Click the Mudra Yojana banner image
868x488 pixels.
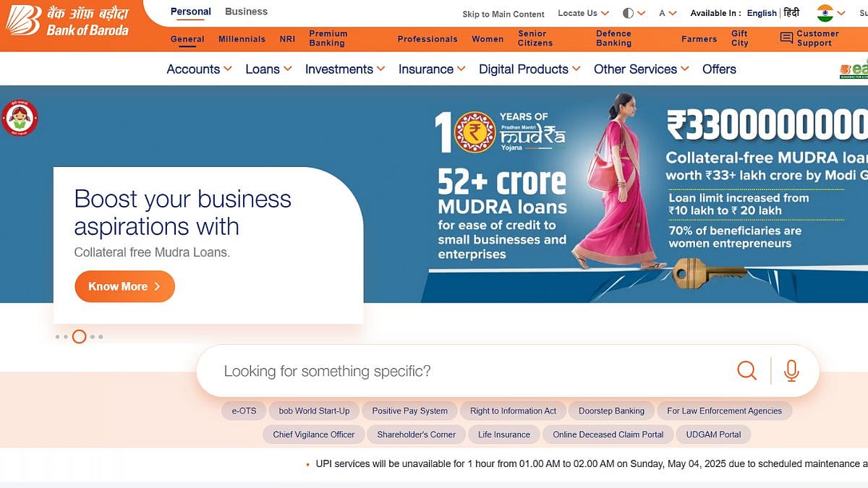pyautogui.click(x=647, y=194)
